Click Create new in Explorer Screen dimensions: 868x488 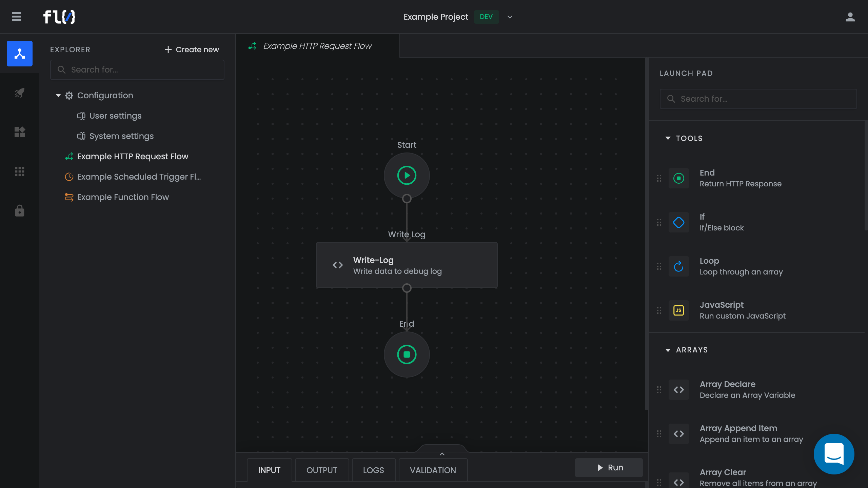192,49
